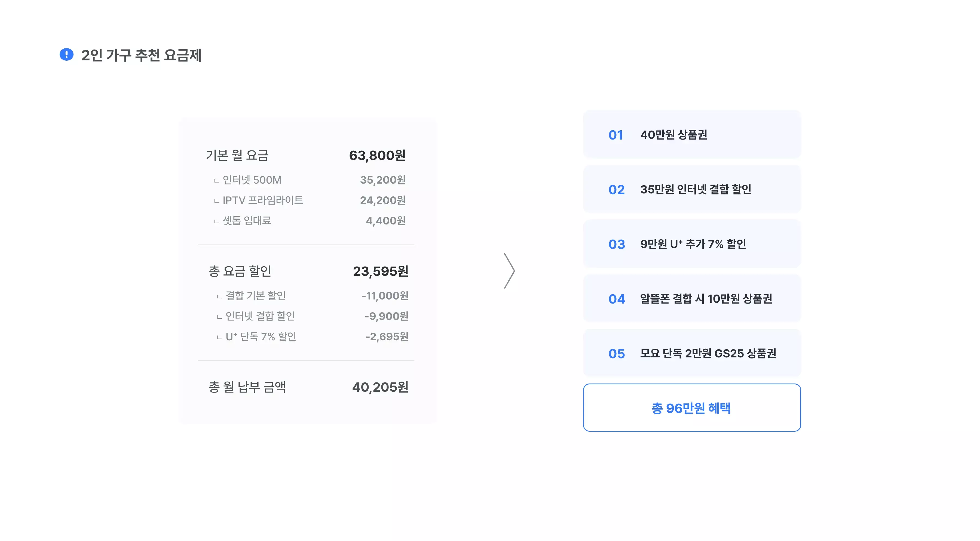The image size is (980, 541).
Task: Open the 03 9만원 U+ 추가 7% 할인 card
Action: click(x=692, y=244)
